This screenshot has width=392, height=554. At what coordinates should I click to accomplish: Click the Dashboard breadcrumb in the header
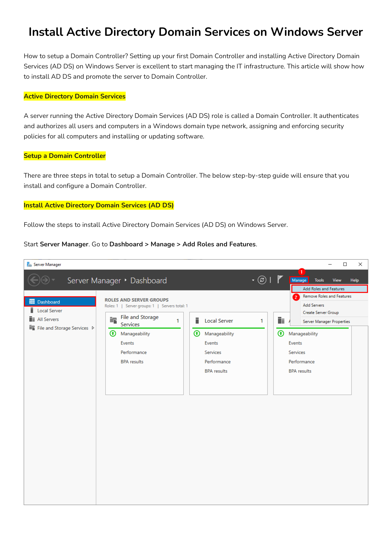click(148, 281)
